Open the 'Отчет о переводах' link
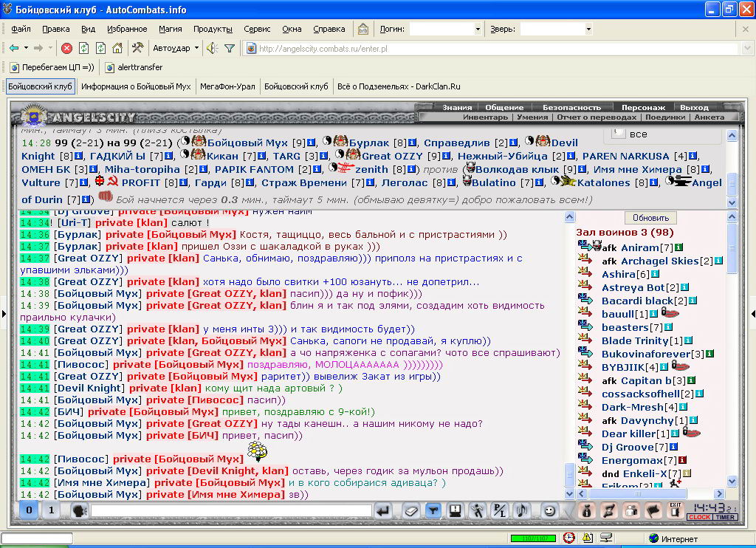The image size is (756, 548). pos(597,117)
